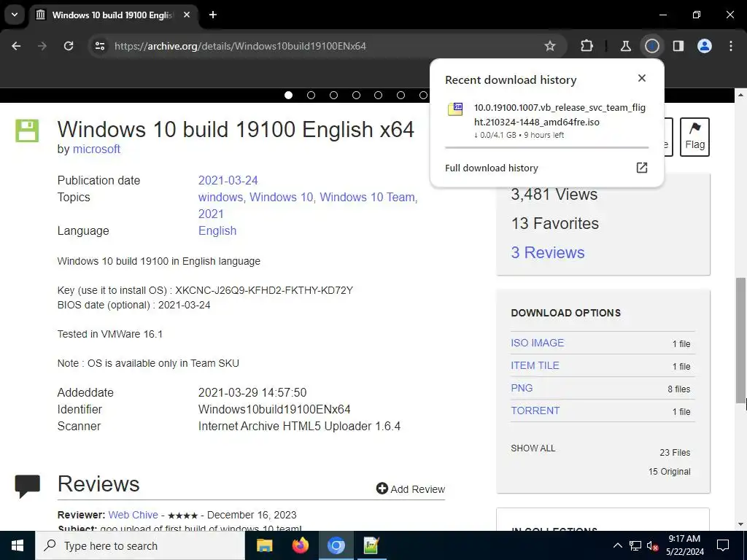Open the side panel icon
The width and height of the screenshot is (747, 560).
coord(678,46)
